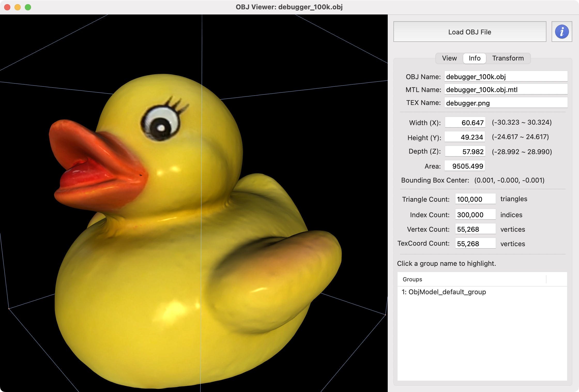Highlight group 1: ObjModel_default_group
Image resolution: width=579 pixels, height=392 pixels.
[x=482, y=292]
